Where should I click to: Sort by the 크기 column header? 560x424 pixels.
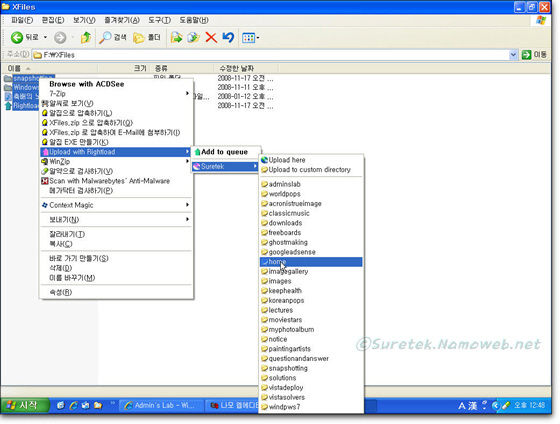124,68
